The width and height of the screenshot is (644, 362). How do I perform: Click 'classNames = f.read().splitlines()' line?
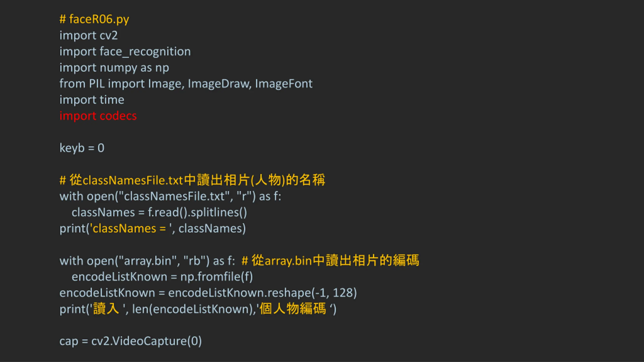coord(159,212)
